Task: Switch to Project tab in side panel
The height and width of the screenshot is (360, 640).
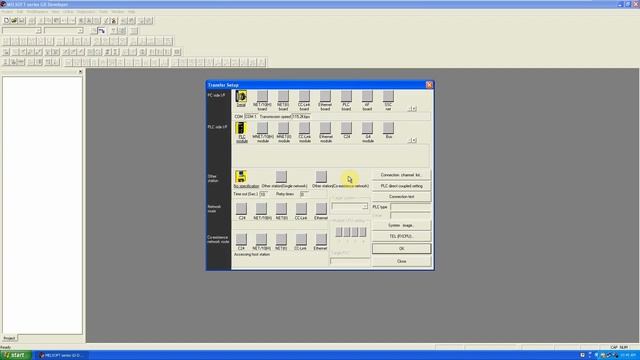Action: 9,338
